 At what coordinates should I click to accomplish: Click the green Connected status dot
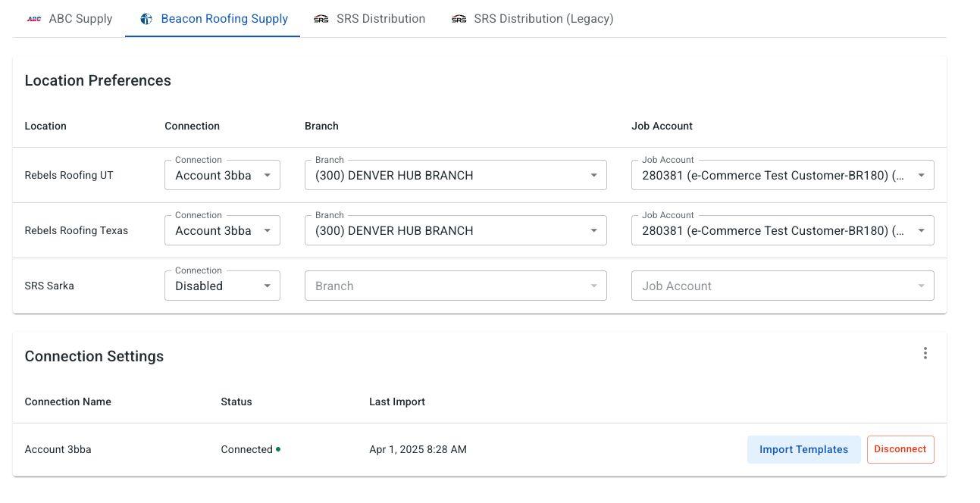[x=278, y=449]
